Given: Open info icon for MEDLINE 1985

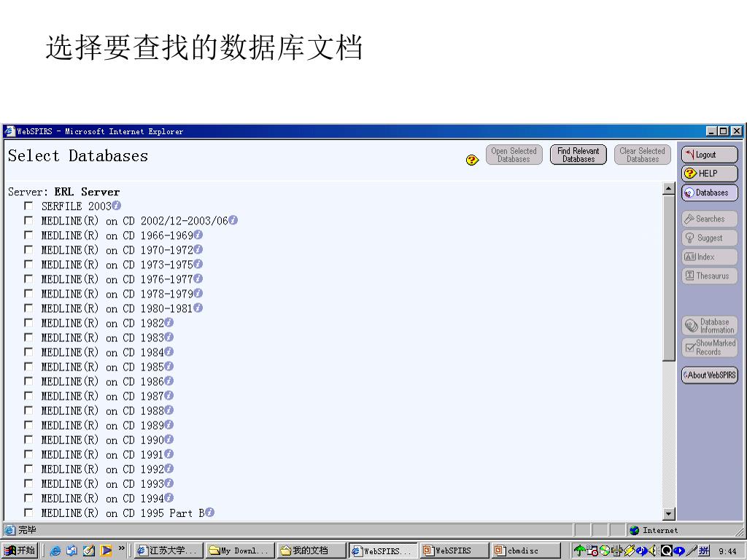Looking at the screenshot, I should 169,366.
